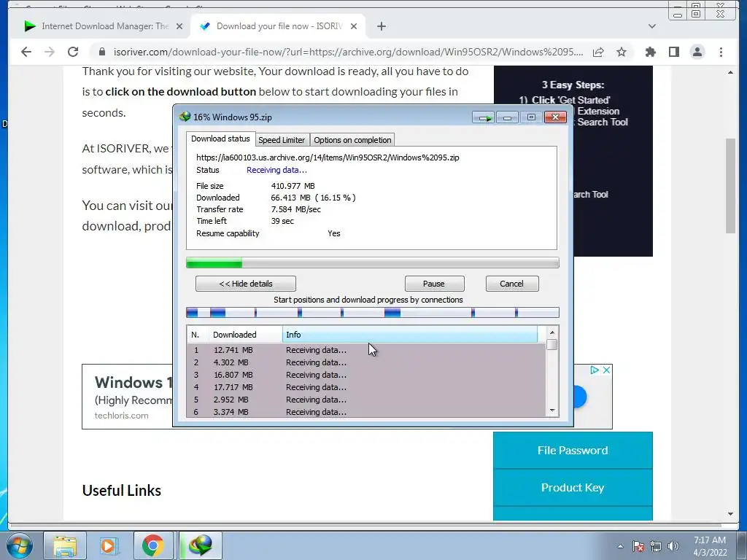
Task: Go forward in Chrome
Action: click(50, 52)
